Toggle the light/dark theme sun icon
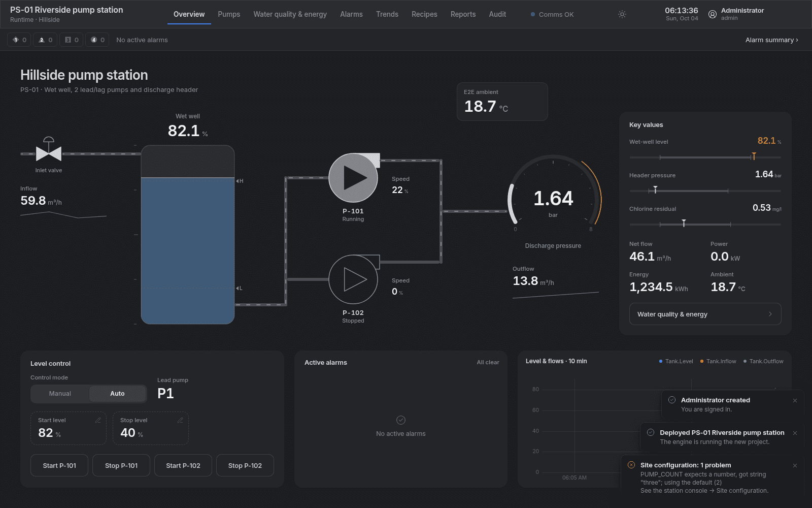 [x=622, y=14]
